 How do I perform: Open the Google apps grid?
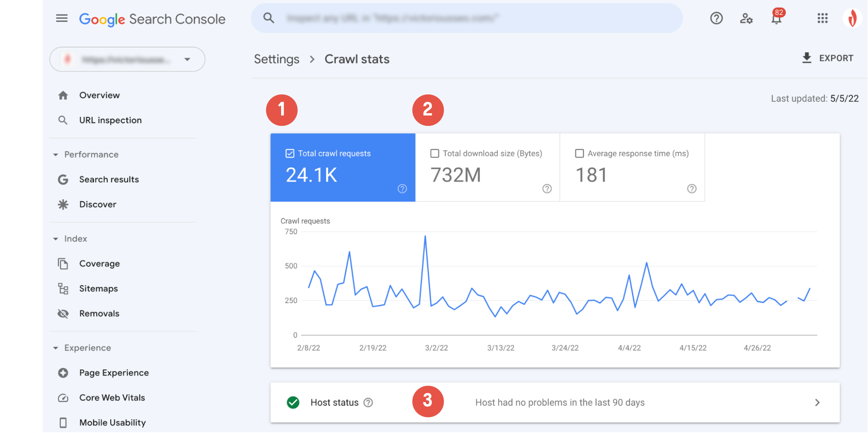pyautogui.click(x=823, y=18)
